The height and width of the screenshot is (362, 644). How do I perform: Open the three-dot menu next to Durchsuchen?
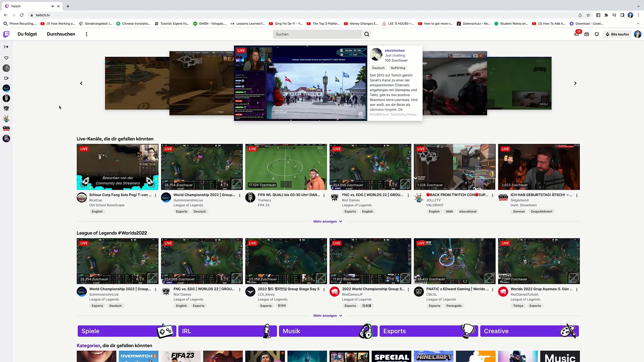tap(87, 34)
